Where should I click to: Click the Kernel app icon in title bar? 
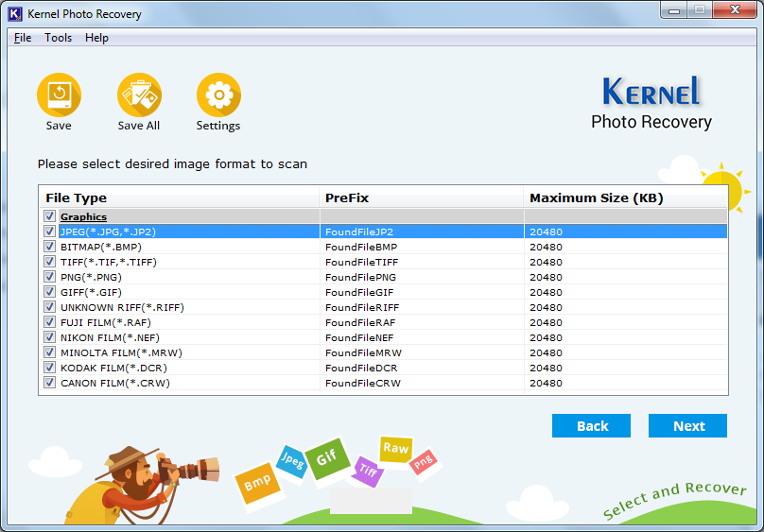point(15,13)
